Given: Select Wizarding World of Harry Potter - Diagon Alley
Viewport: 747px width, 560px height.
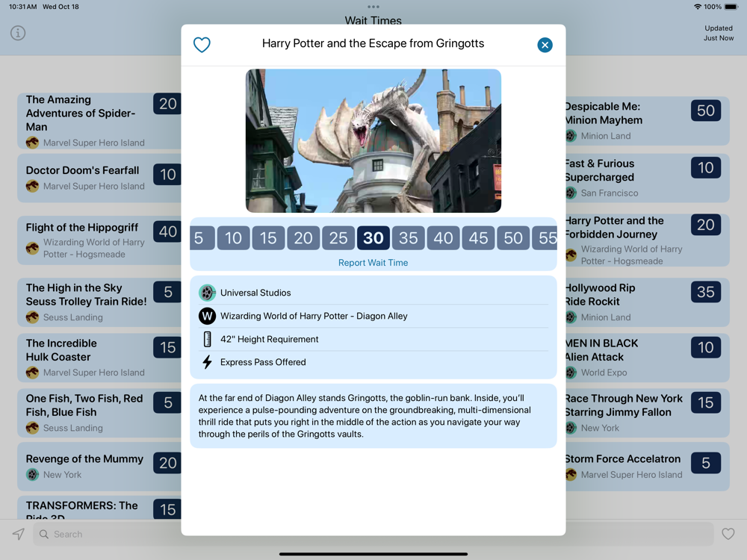Looking at the screenshot, I should (314, 316).
